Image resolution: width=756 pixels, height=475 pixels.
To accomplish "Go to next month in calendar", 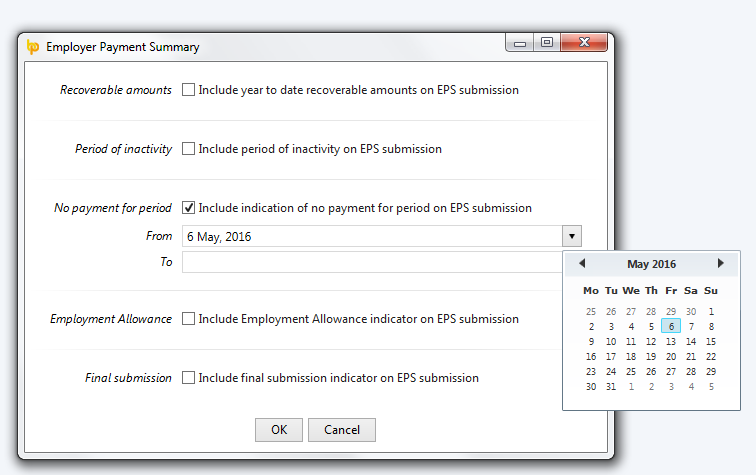I will 721,263.
